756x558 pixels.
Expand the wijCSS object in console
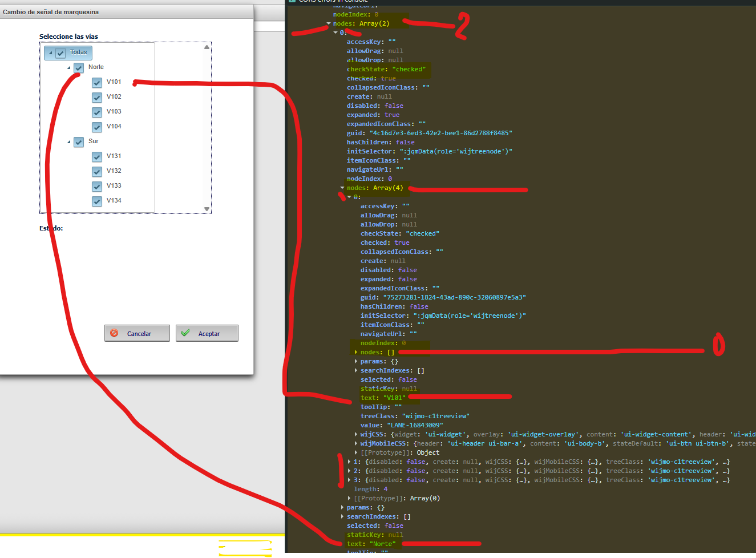tap(356, 434)
